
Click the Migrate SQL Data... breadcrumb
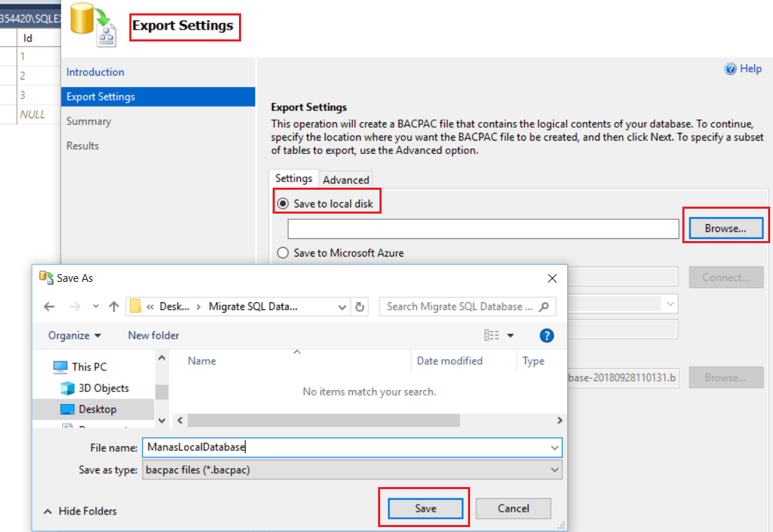(x=253, y=306)
